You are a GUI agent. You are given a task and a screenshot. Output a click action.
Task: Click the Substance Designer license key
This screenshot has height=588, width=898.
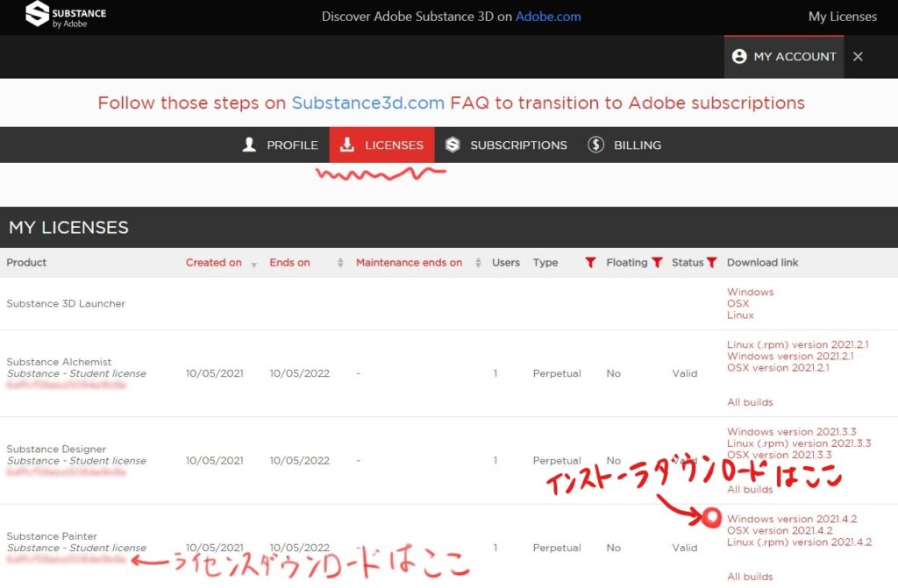66,472
